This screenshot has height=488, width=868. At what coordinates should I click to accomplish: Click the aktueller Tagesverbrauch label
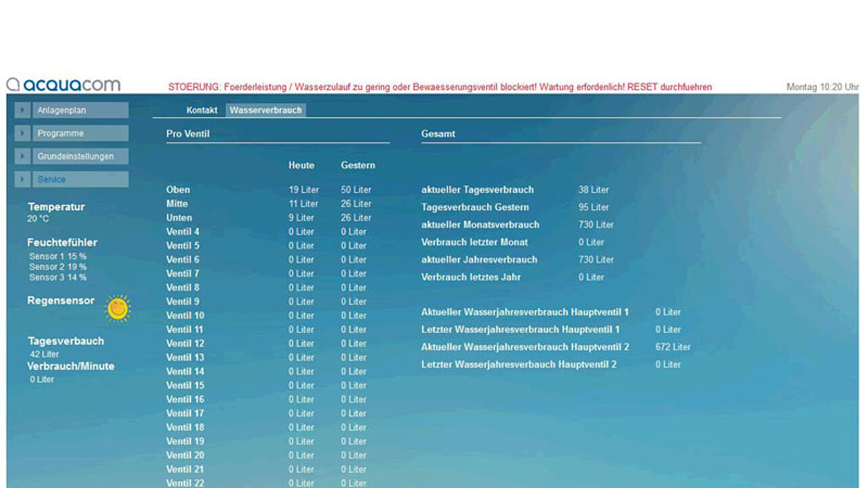(x=477, y=190)
